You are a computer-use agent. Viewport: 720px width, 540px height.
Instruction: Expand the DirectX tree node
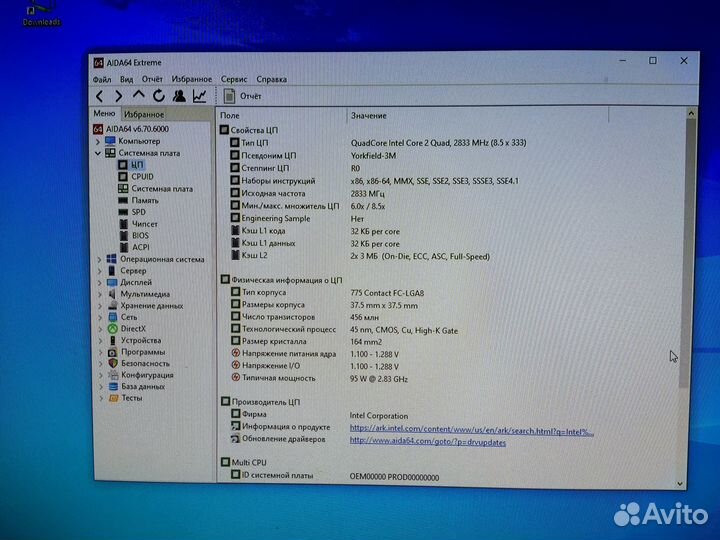point(101,329)
